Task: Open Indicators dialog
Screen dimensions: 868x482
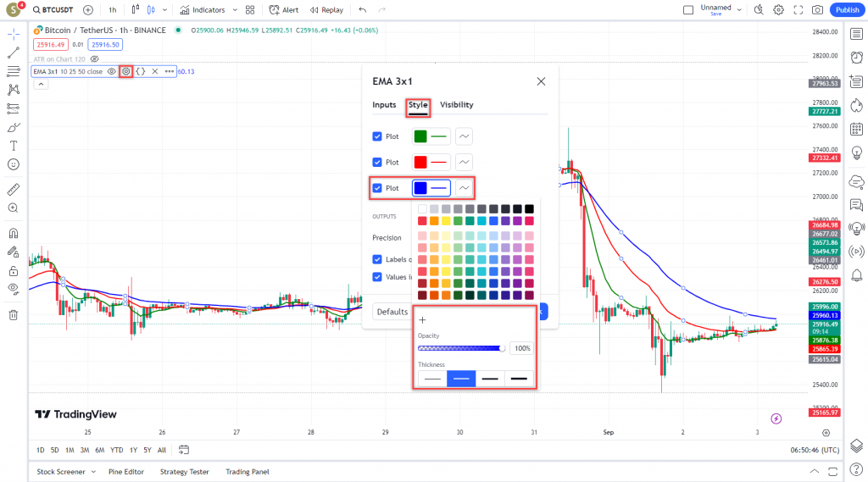Action: pos(203,10)
